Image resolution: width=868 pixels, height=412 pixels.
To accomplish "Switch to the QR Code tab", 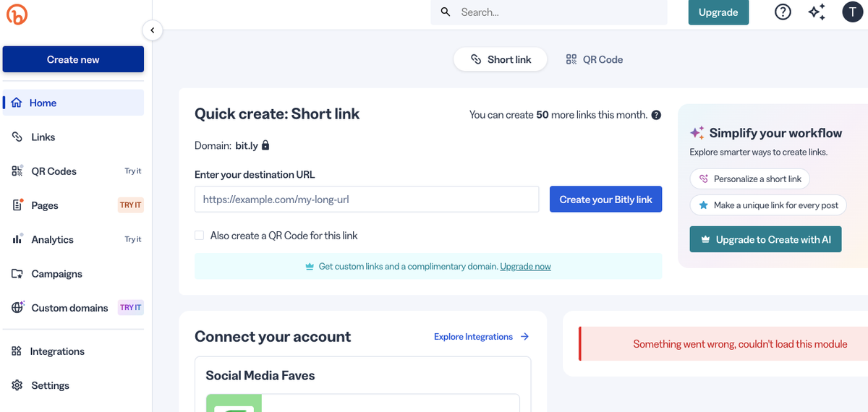I will (x=595, y=59).
